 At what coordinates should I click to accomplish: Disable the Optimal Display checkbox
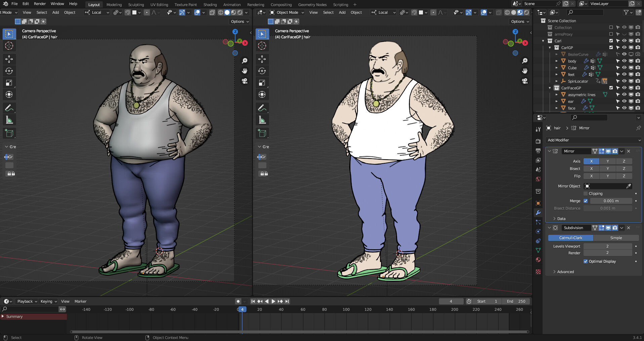586,261
